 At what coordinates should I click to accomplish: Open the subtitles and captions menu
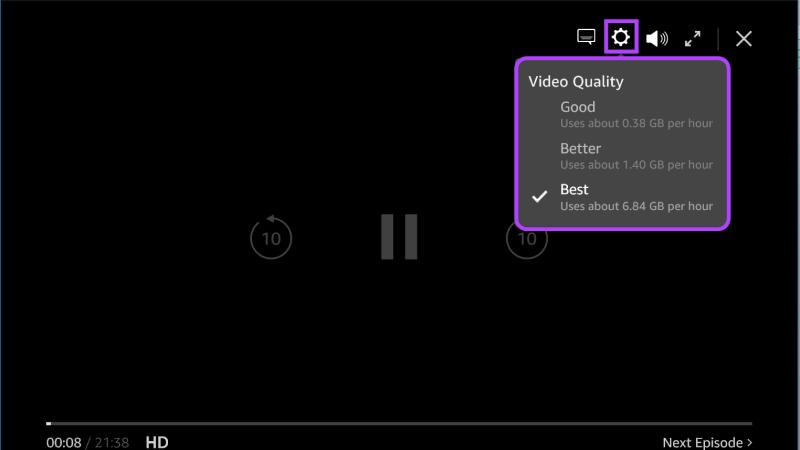coord(587,38)
